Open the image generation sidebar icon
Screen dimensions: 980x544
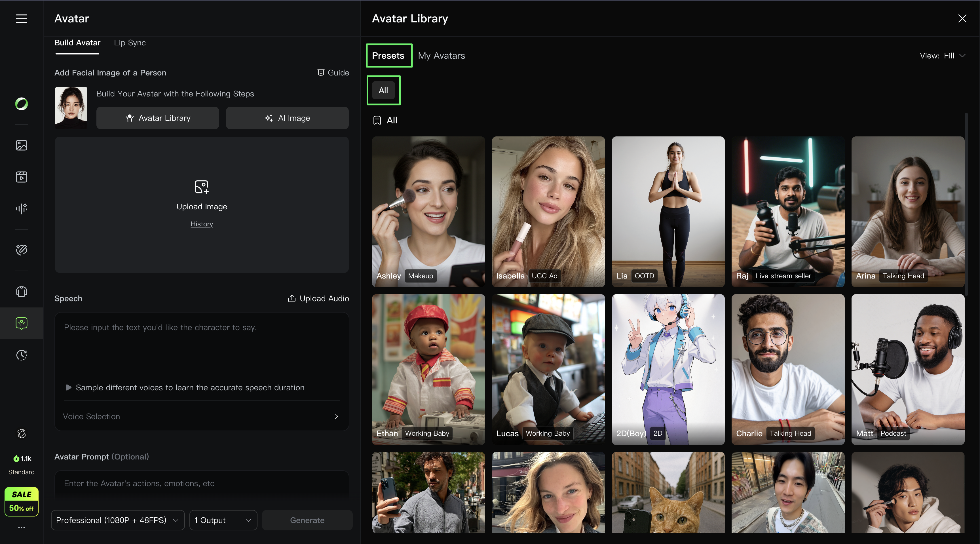[21, 145]
